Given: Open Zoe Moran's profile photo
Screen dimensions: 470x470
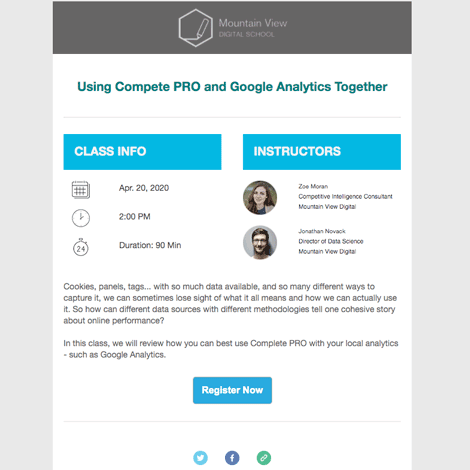Looking at the screenshot, I should click(260, 197).
